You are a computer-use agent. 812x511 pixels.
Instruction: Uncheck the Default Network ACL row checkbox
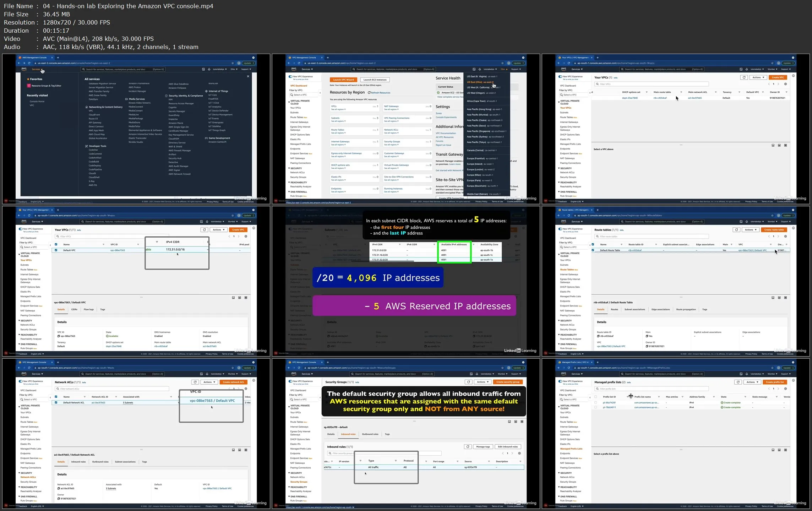tap(56, 403)
